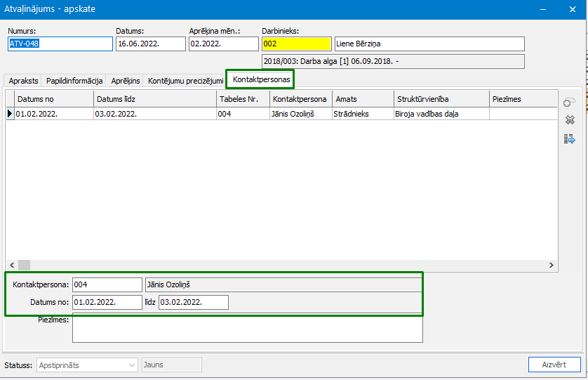Click the Tabeles Nr. column header
The image size is (588, 380).
(243, 99)
